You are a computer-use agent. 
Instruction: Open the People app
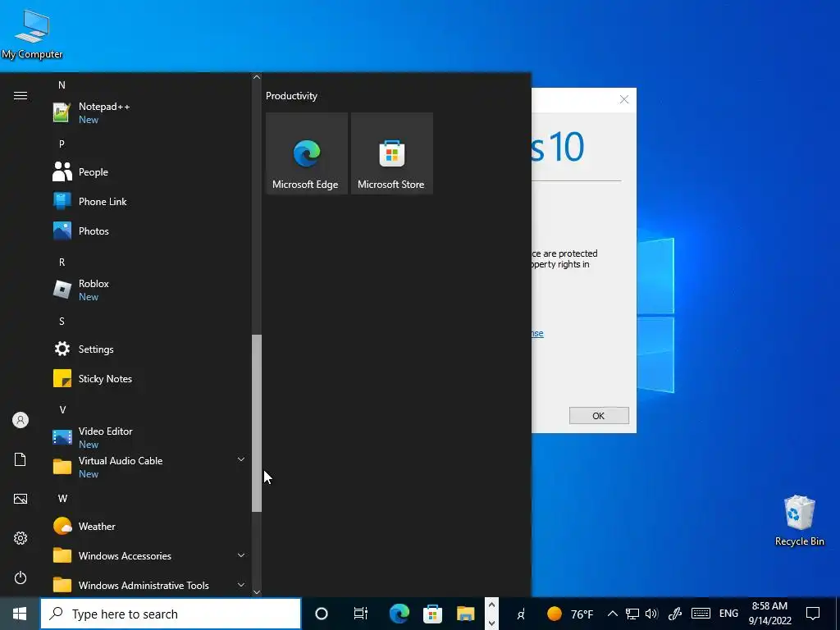click(x=149, y=172)
